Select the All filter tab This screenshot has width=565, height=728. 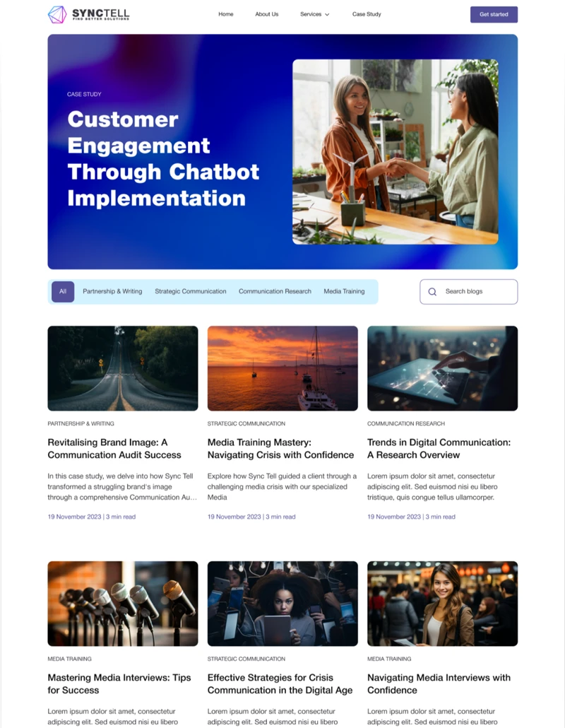pos(63,292)
